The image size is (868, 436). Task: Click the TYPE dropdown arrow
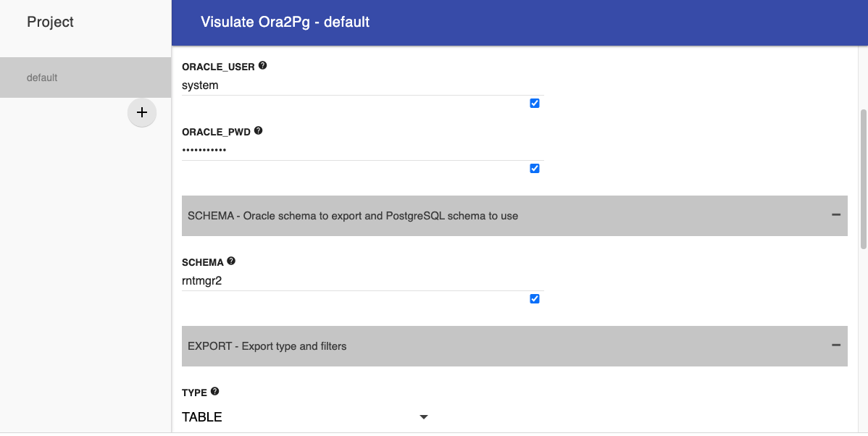424,417
